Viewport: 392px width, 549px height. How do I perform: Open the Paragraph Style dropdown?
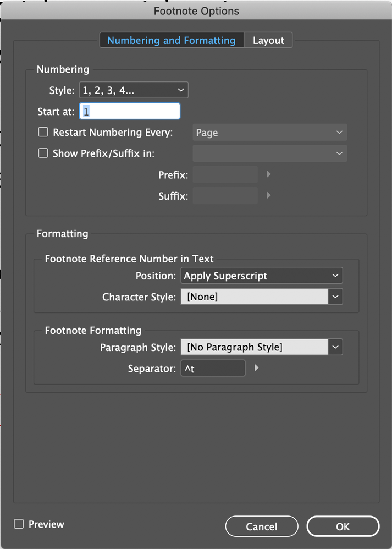[x=335, y=347]
